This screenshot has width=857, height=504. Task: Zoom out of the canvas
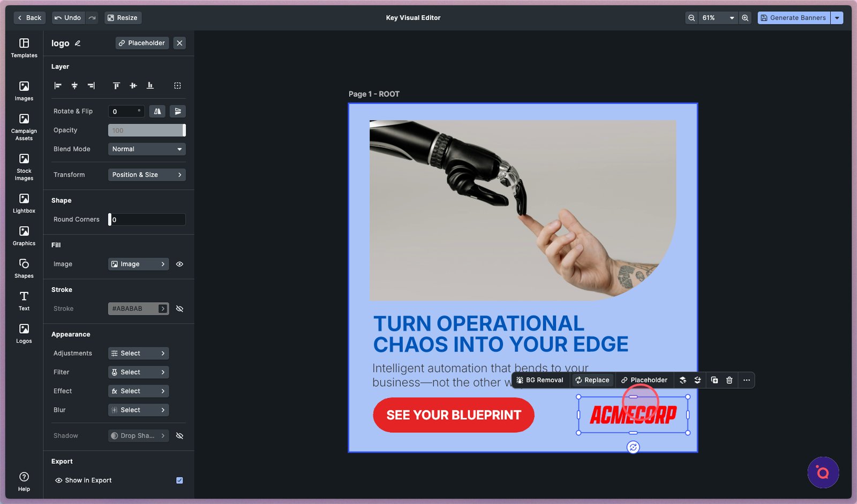691,18
